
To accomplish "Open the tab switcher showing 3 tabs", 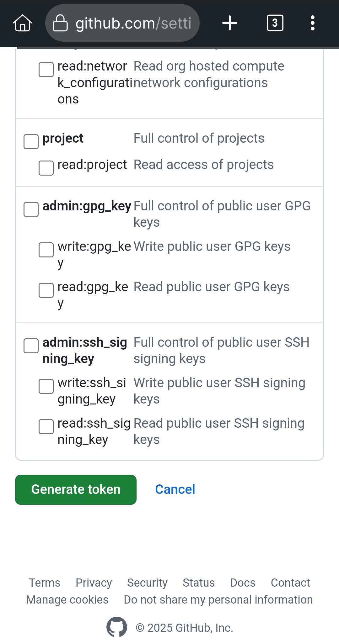I will point(275,23).
